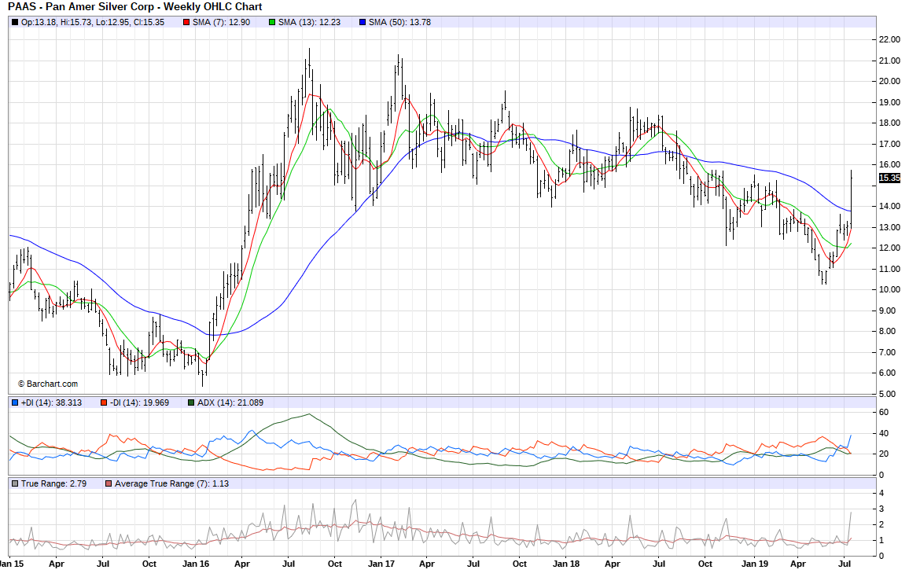Image resolution: width=909 pixels, height=588 pixels.
Task: Select the Jan 16 date axis label
Action: coord(196,564)
